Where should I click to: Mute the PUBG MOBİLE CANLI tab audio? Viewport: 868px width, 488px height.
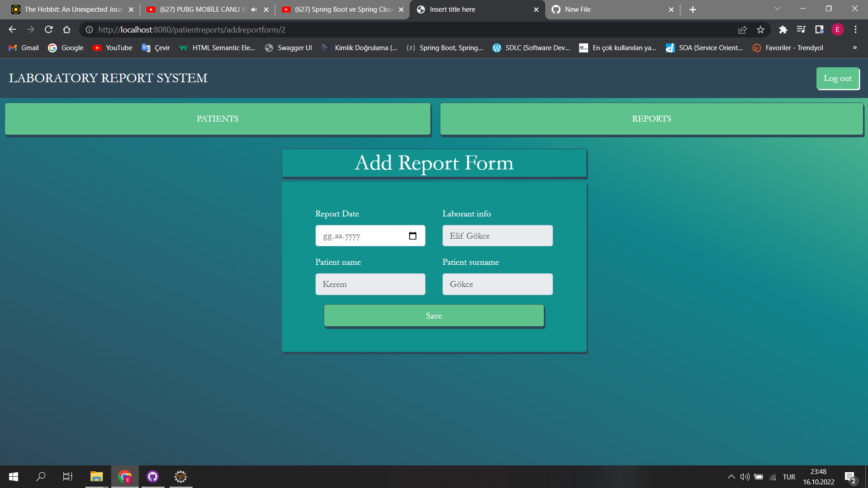pyautogui.click(x=254, y=9)
